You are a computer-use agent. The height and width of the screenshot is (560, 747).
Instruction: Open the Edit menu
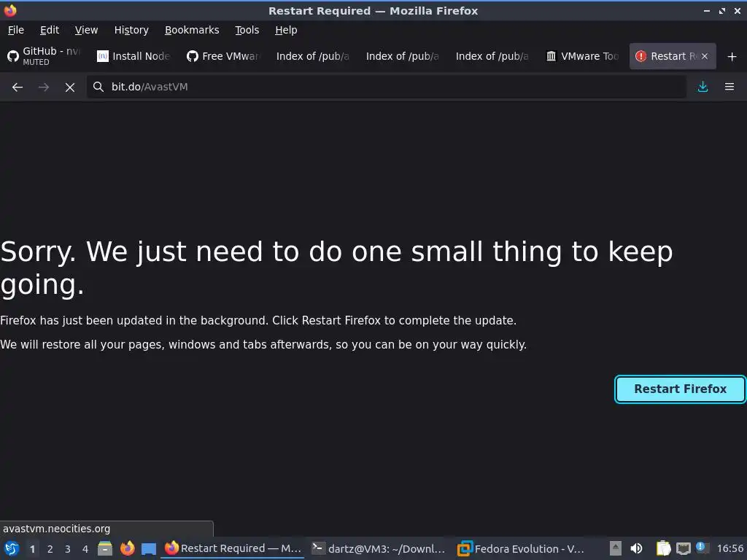50,30
